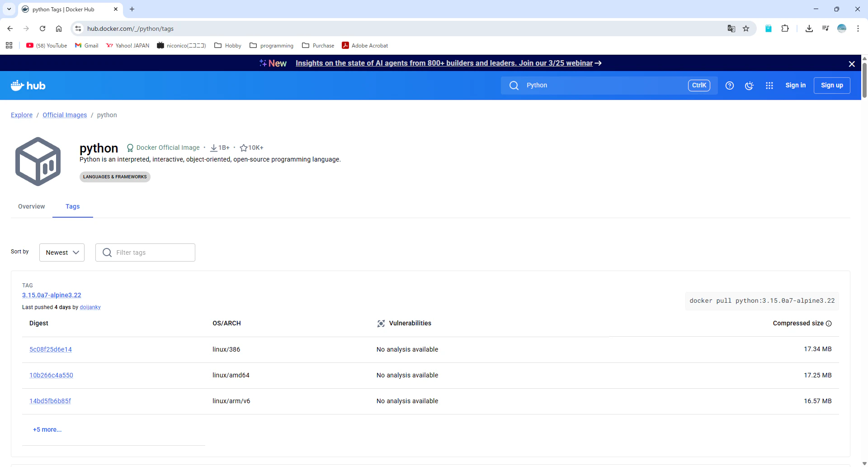Open Chrome profile avatar
Viewport: 868px width, 467px height.
(x=842, y=29)
